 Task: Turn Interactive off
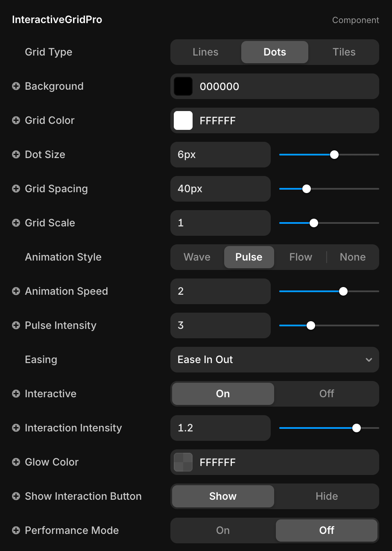(x=326, y=394)
